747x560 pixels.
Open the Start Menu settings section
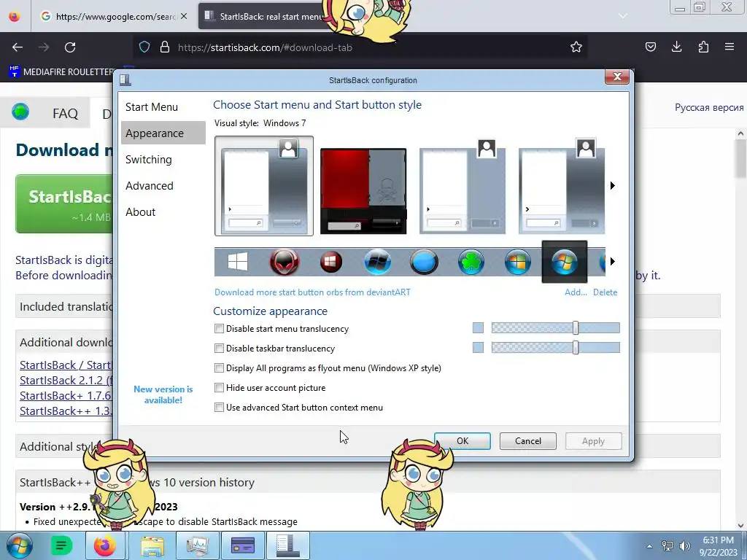coord(152,107)
